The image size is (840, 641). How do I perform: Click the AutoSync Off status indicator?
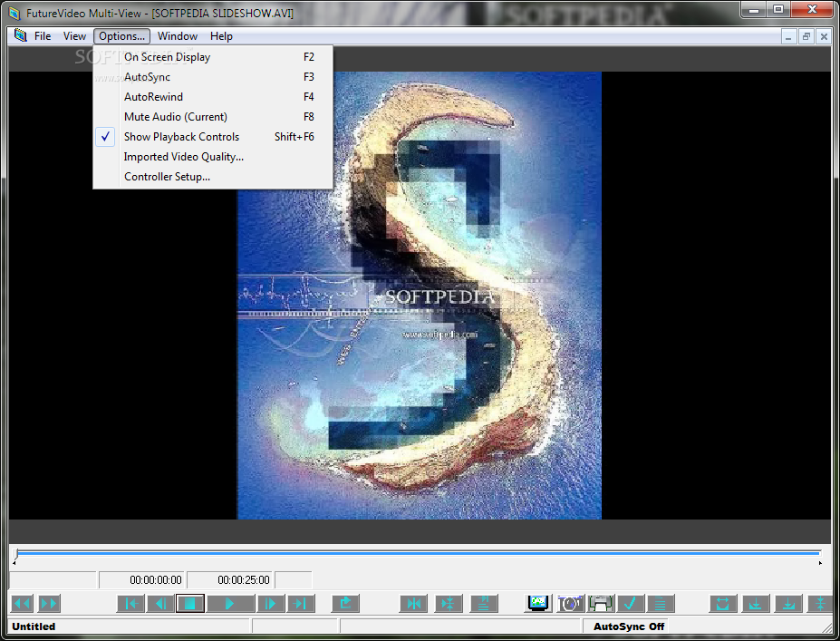point(628,626)
